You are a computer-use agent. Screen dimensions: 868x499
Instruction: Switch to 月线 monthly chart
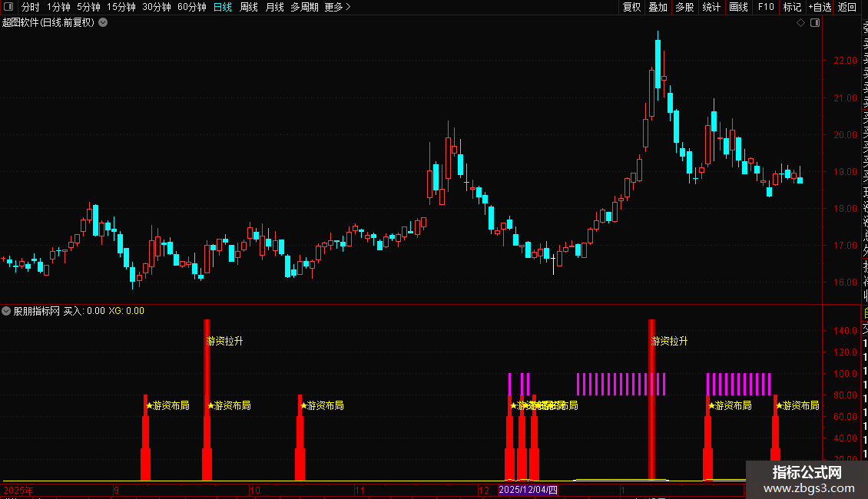point(274,7)
